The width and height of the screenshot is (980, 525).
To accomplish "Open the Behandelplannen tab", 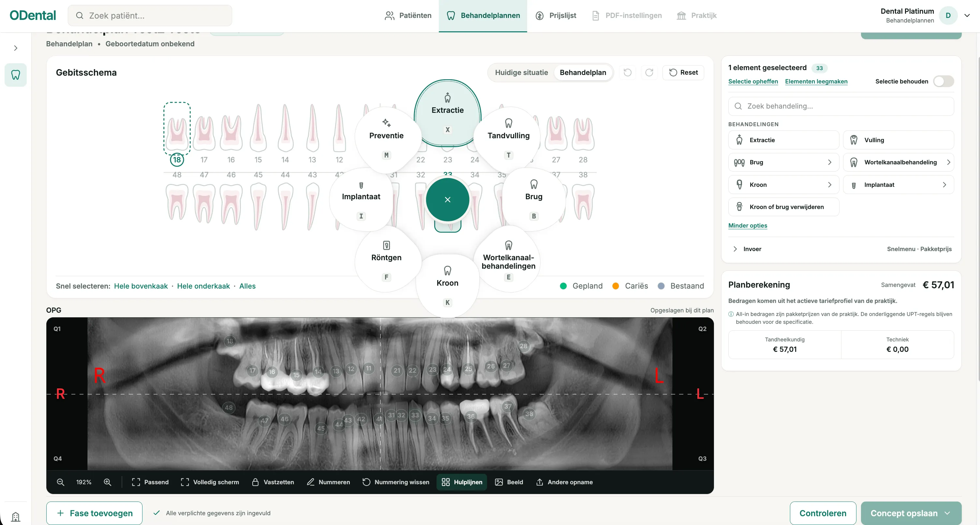I will (x=483, y=16).
